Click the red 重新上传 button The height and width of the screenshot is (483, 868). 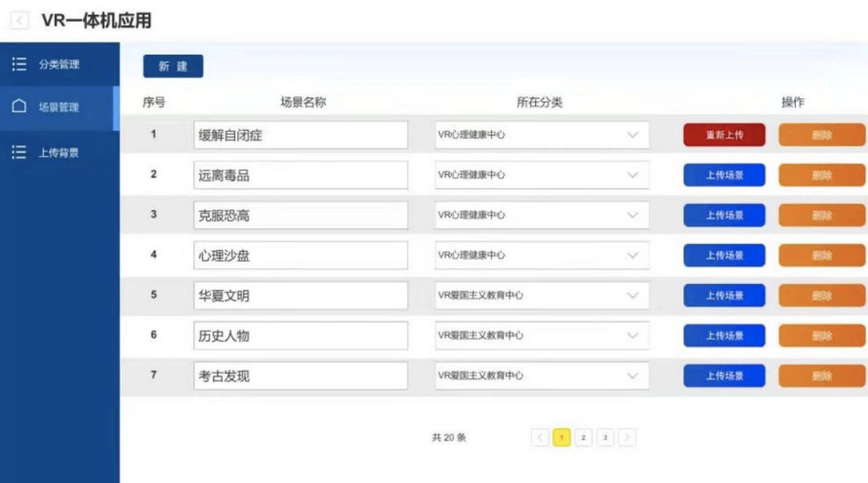pos(724,135)
